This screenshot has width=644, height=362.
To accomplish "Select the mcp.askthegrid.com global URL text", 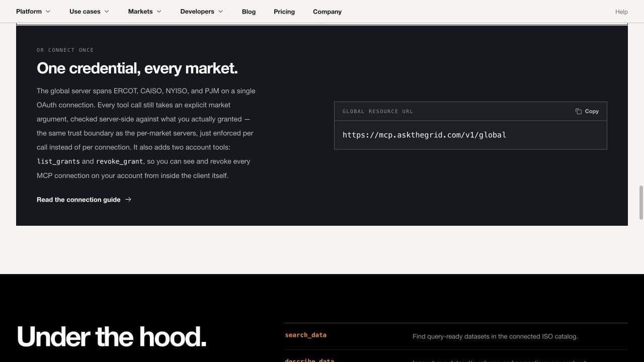I will click(424, 135).
